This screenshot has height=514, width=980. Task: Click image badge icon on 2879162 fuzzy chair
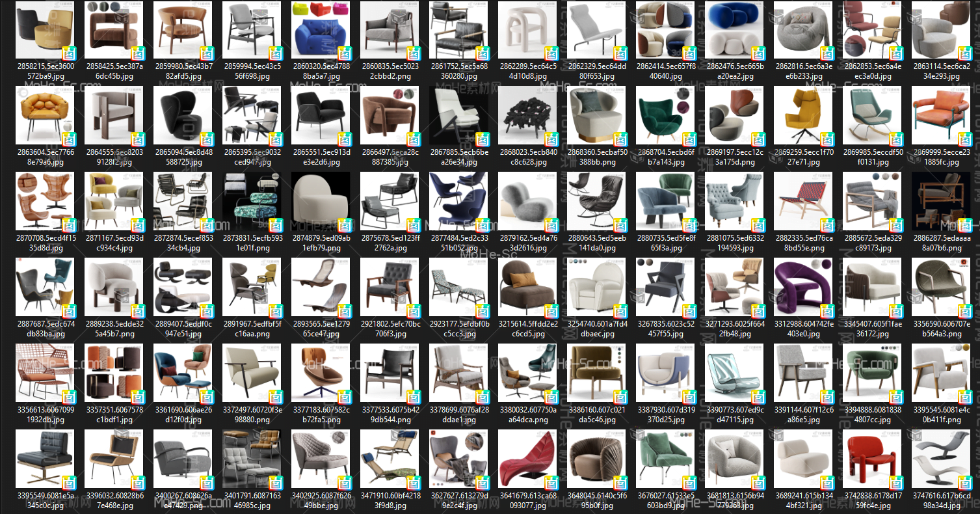[551, 225]
